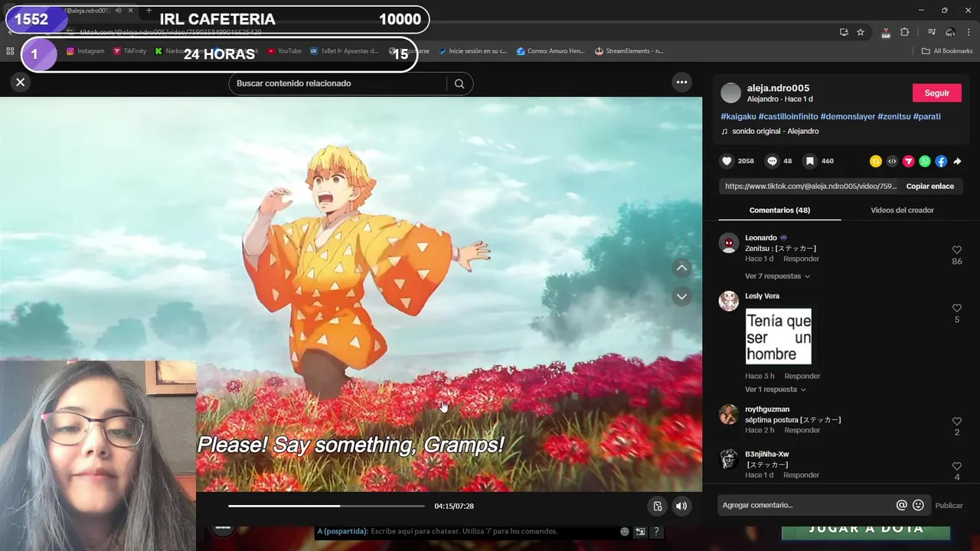
Task: Go to previous video with up arrow
Action: (x=681, y=268)
